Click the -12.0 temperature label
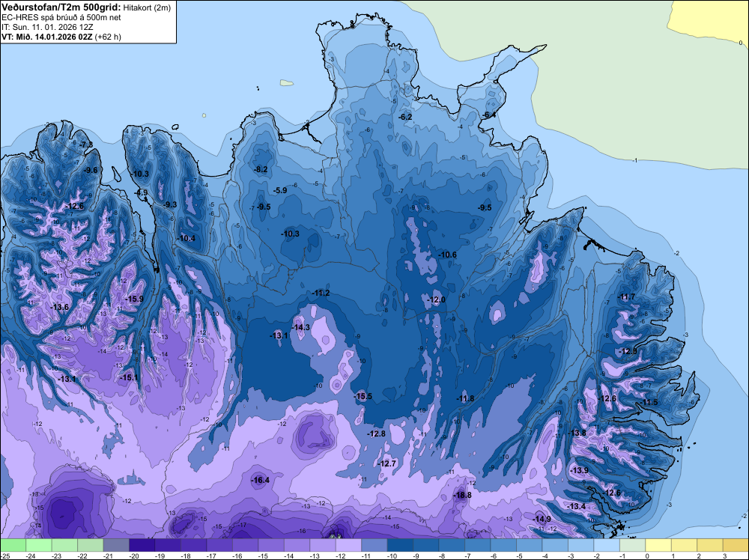The image size is (749, 560). pos(436,299)
